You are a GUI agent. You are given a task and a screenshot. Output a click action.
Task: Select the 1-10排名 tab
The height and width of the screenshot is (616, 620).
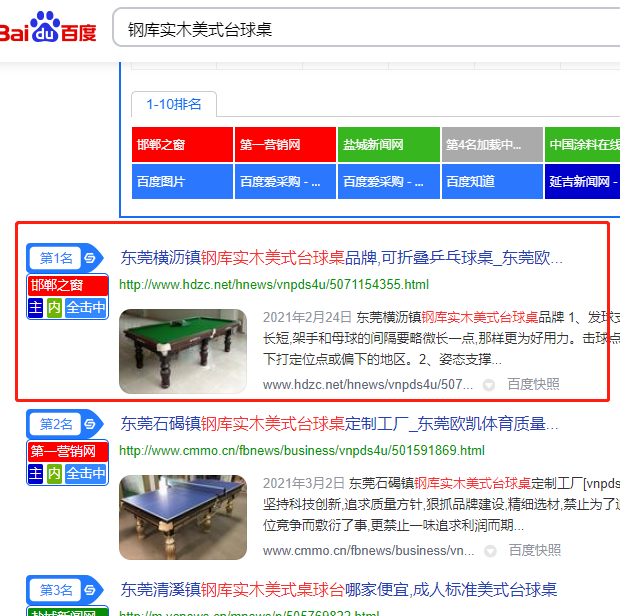coord(174,104)
